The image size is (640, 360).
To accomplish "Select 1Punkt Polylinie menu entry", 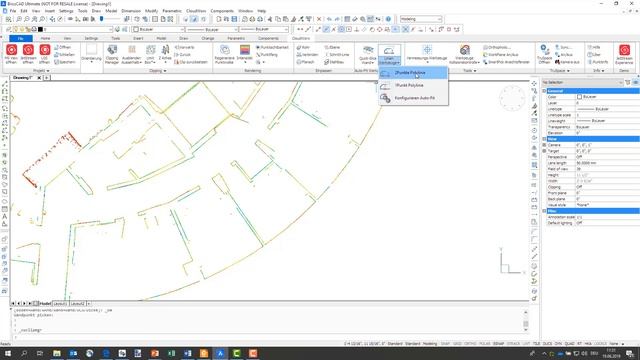I will (x=413, y=86).
